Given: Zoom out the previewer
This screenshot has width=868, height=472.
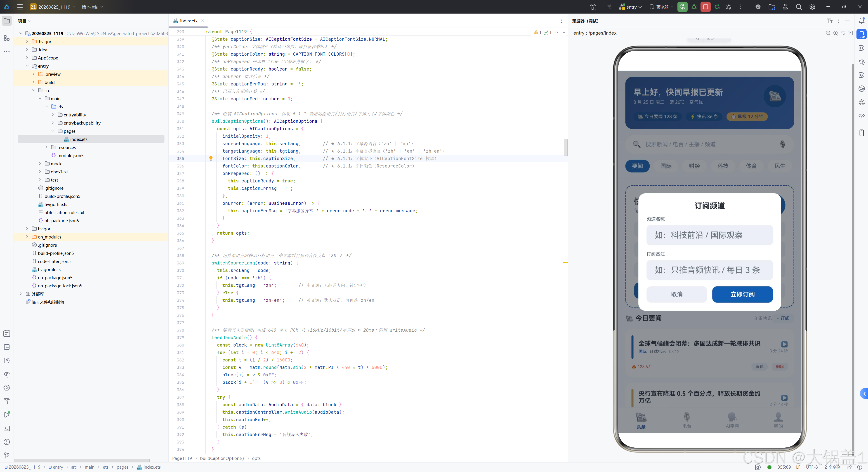Looking at the screenshot, I should 828,33.
